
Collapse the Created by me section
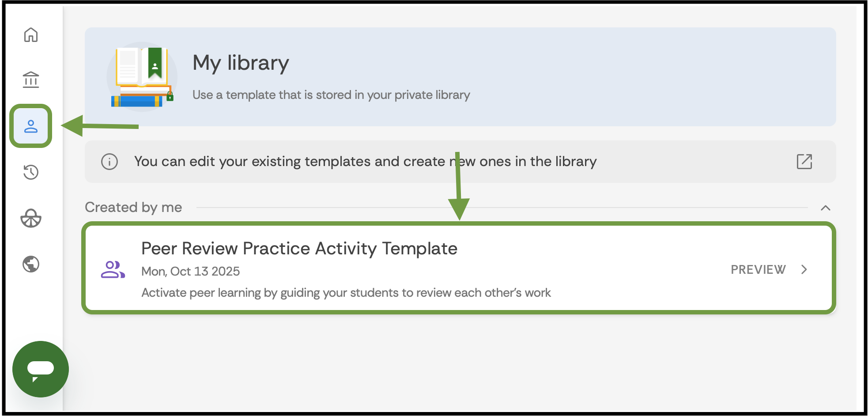click(826, 208)
